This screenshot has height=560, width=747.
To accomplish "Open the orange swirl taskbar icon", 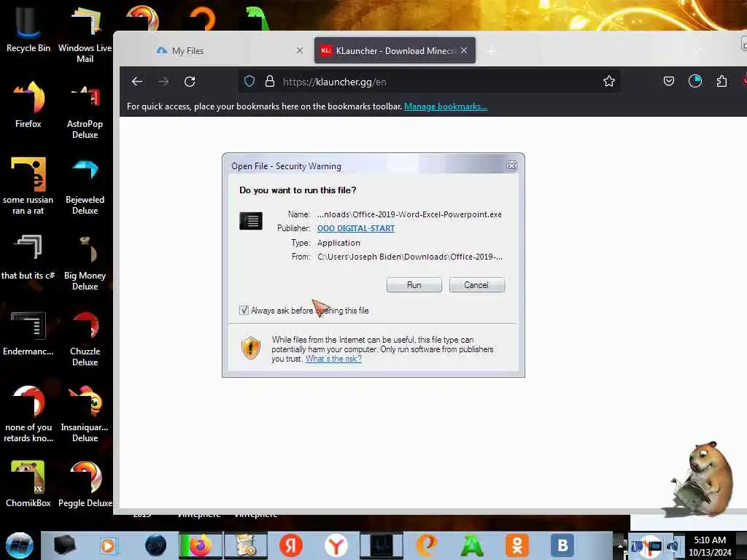I will 426,545.
